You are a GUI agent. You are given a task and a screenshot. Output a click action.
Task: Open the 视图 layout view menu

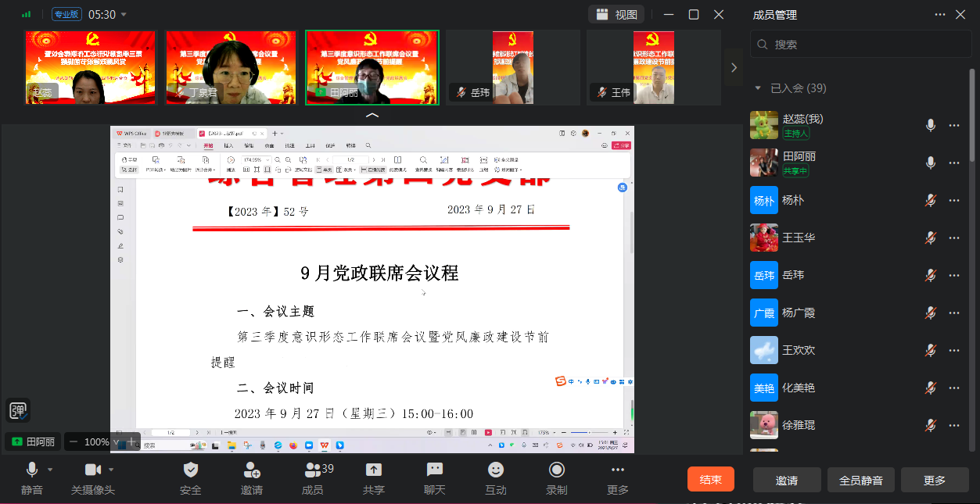click(x=617, y=14)
